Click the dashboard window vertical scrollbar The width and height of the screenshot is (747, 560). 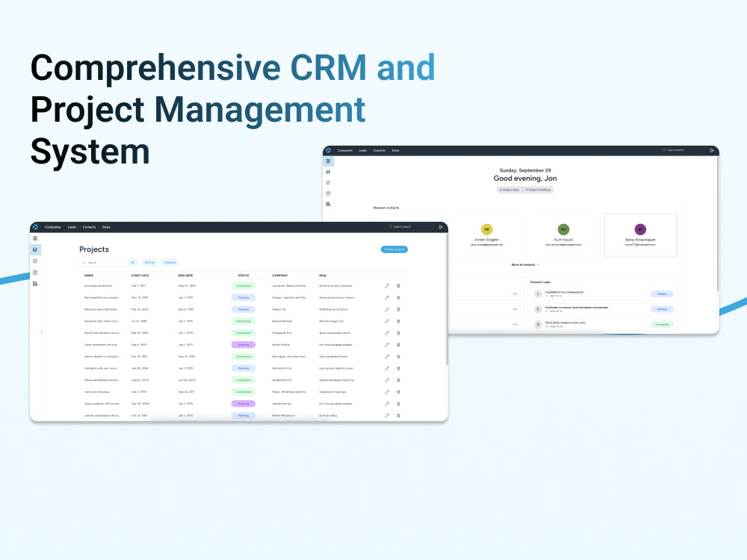click(x=717, y=224)
